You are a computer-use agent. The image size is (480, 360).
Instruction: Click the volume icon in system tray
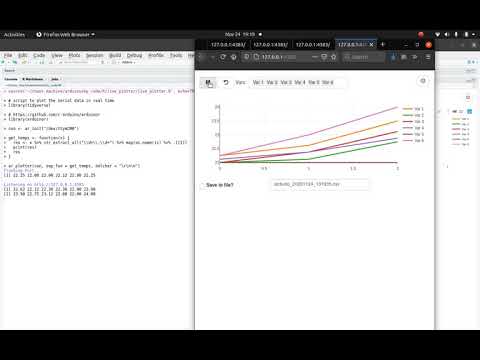pos(447,34)
